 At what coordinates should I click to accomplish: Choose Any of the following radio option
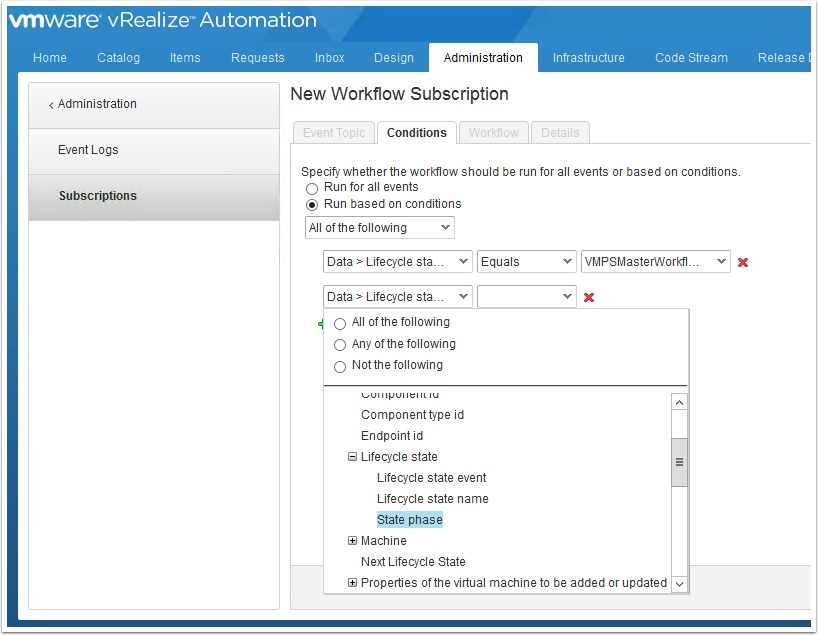[340, 345]
